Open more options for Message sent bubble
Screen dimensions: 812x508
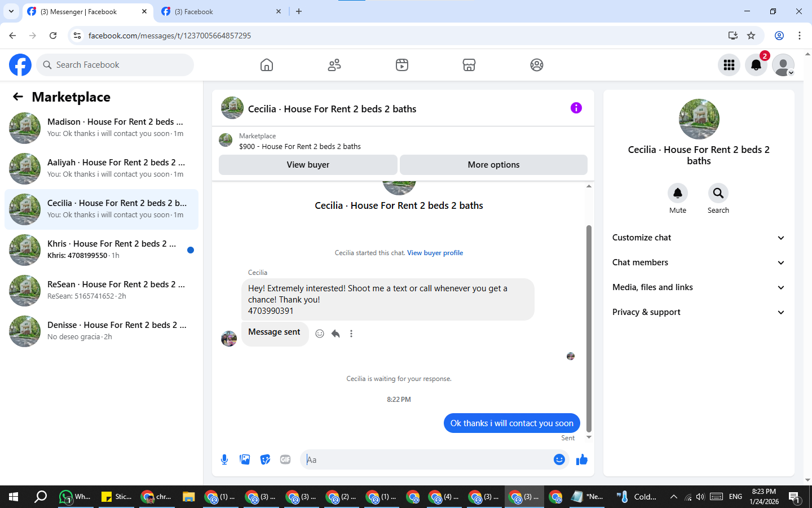351,334
